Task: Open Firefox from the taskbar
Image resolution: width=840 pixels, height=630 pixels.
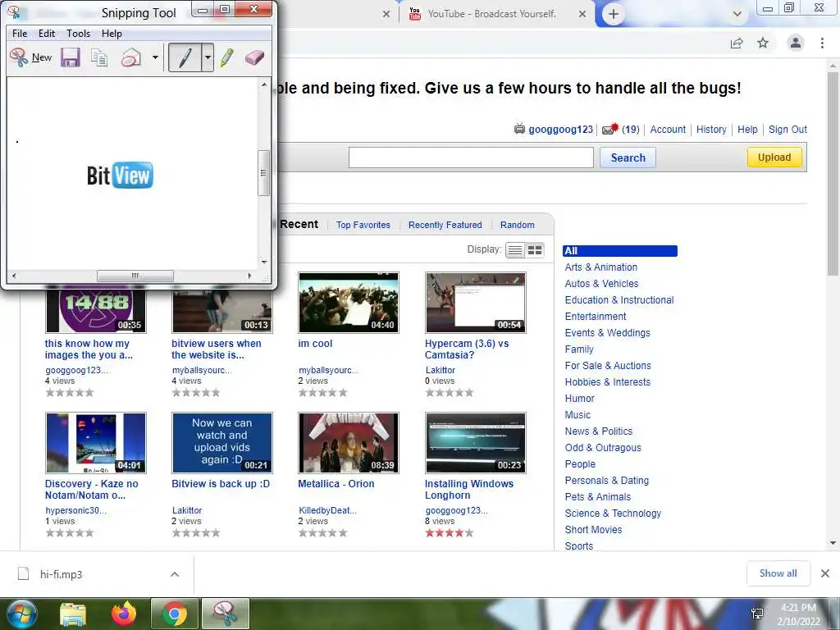Action: (x=124, y=614)
